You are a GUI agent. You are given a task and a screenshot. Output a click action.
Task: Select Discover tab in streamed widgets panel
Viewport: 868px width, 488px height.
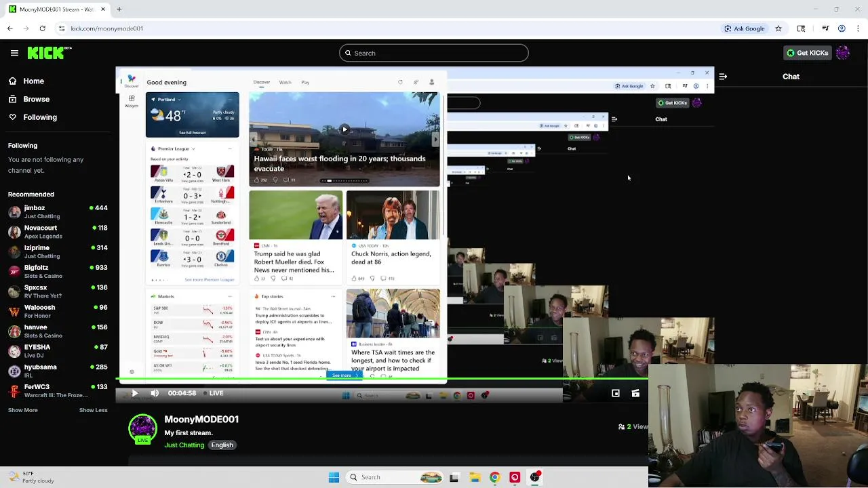pyautogui.click(x=262, y=83)
